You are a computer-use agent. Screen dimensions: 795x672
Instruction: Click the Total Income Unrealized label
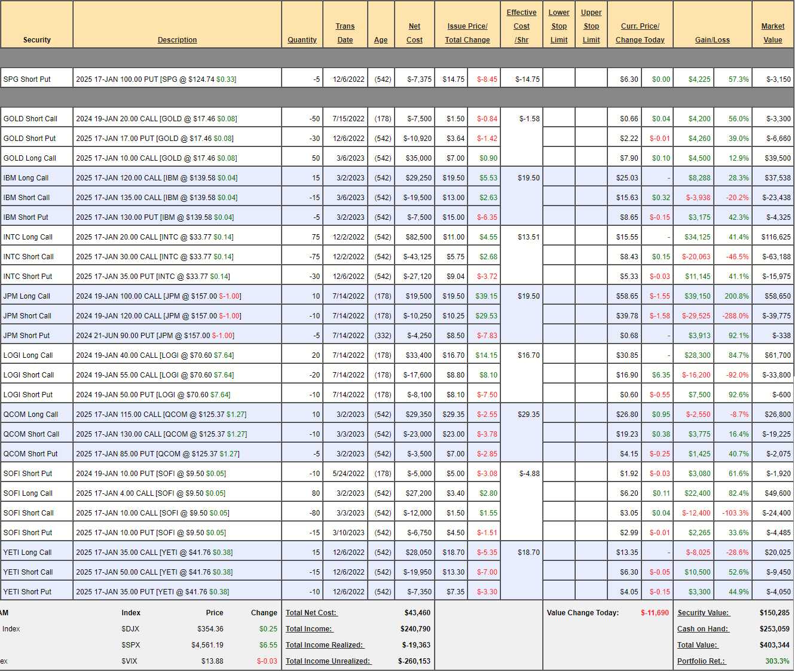coord(328,661)
